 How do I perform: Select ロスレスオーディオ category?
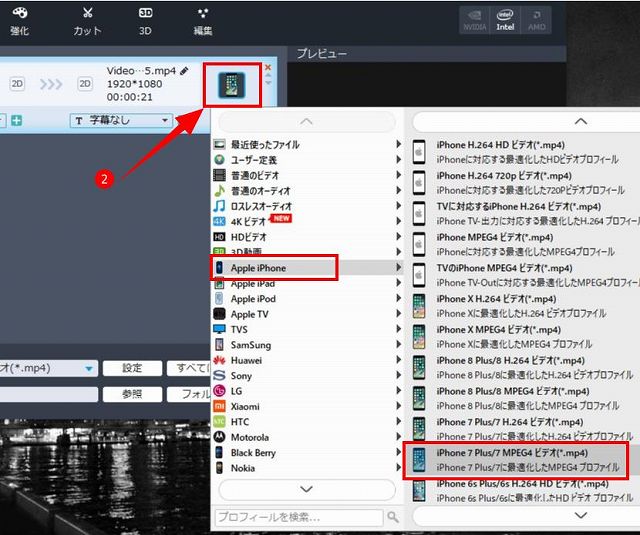[x=306, y=206]
